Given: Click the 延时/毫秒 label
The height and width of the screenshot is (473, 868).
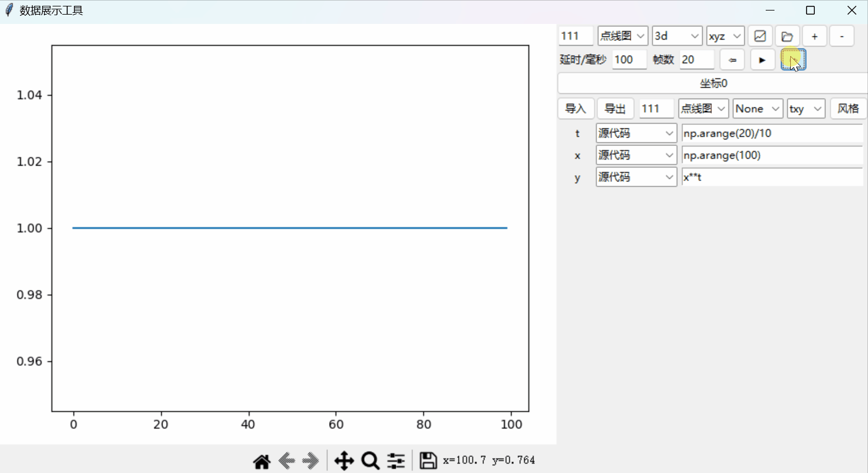Looking at the screenshot, I should [583, 60].
